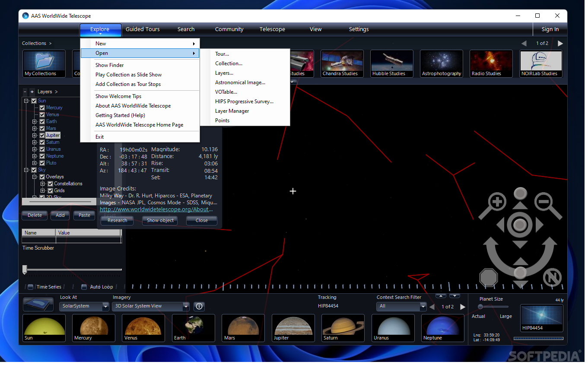Open the Imagery dropdown
588x368 pixels.
pos(151,306)
